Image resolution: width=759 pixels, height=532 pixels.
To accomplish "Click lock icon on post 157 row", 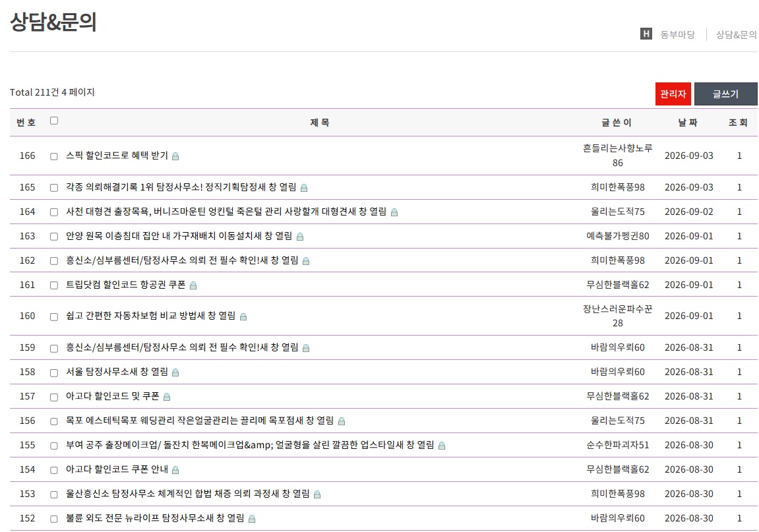I will pyautogui.click(x=167, y=397).
